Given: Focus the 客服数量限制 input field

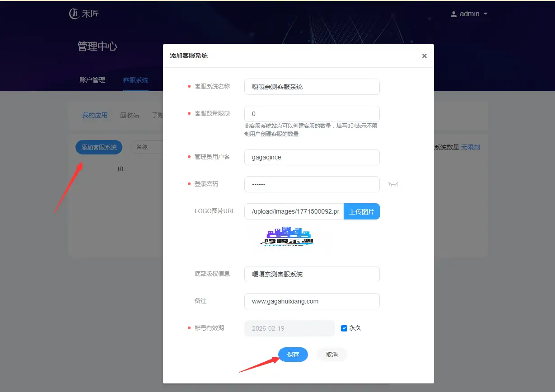Looking at the screenshot, I should [x=312, y=114].
